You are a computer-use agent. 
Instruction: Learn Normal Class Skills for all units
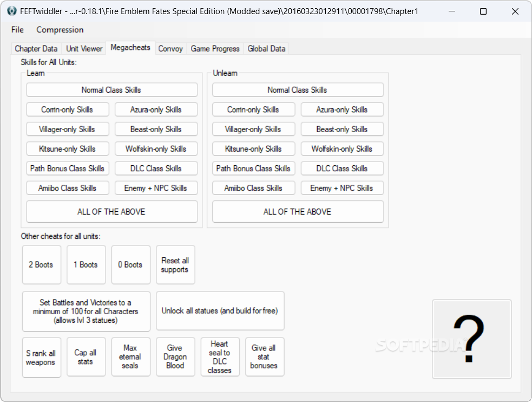point(111,90)
